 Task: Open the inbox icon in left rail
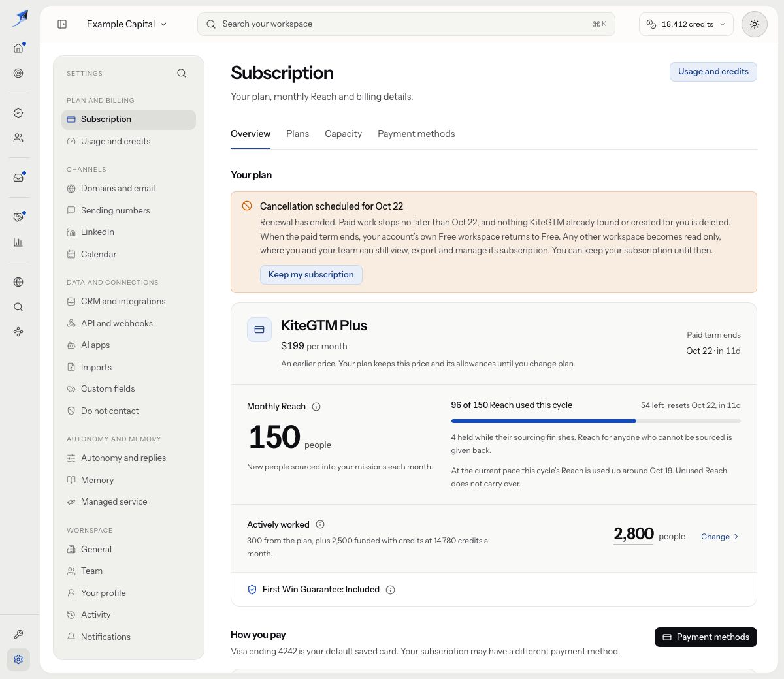(x=18, y=178)
